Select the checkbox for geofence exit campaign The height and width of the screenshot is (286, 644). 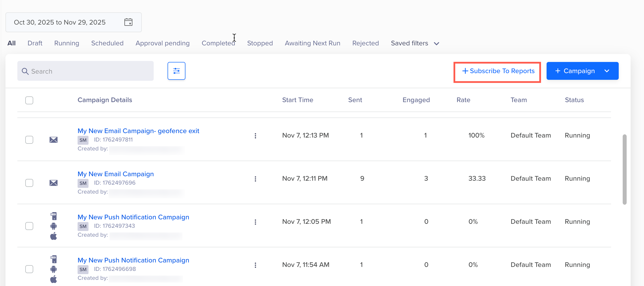(29, 140)
